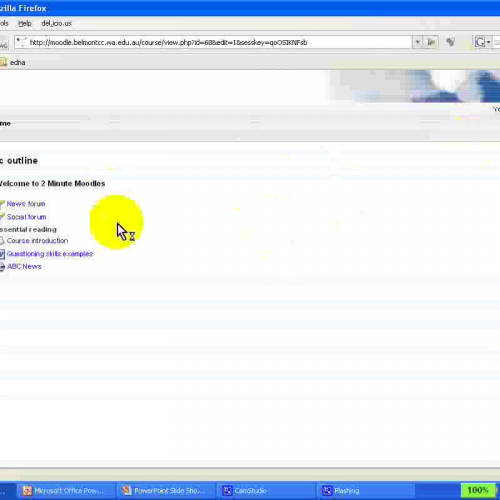Open the address bar history dropdown
This screenshot has height=500, width=500.
tap(417, 42)
